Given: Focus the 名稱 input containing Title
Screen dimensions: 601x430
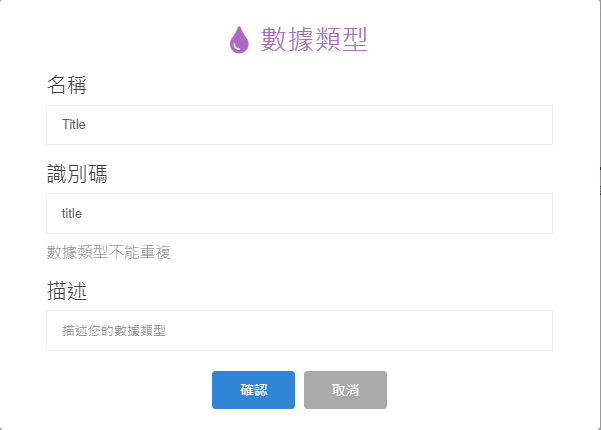Looking at the screenshot, I should pos(299,125).
